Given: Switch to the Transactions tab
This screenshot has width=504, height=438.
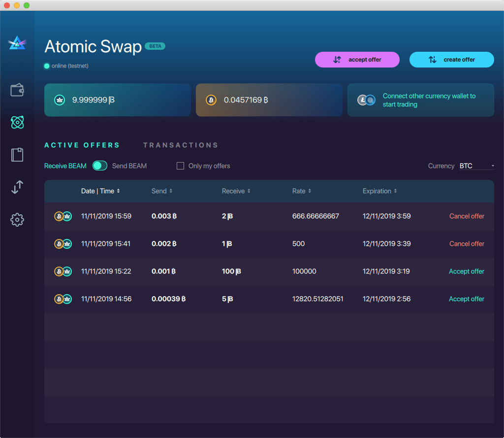Looking at the screenshot, I should click(x=181, y=145).
